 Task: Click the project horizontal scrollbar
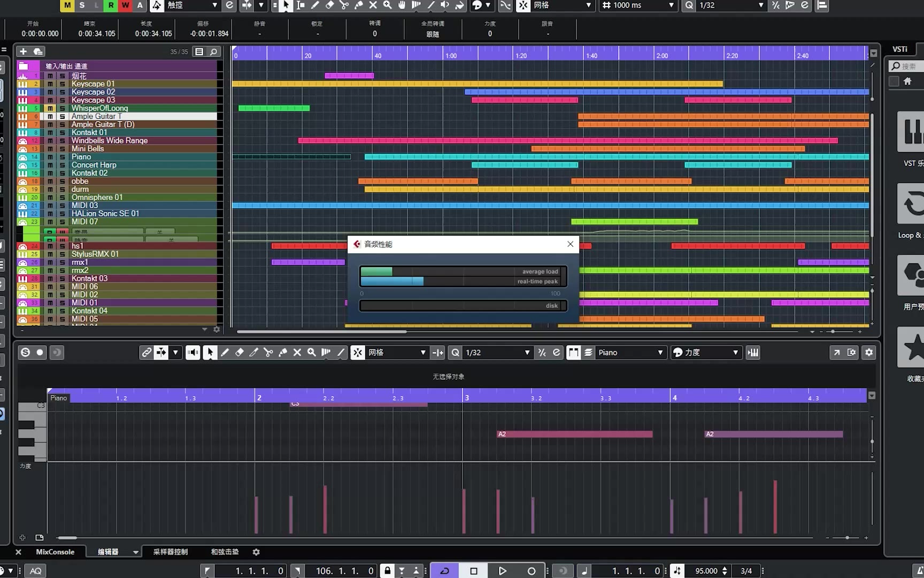tap(321, 332)
